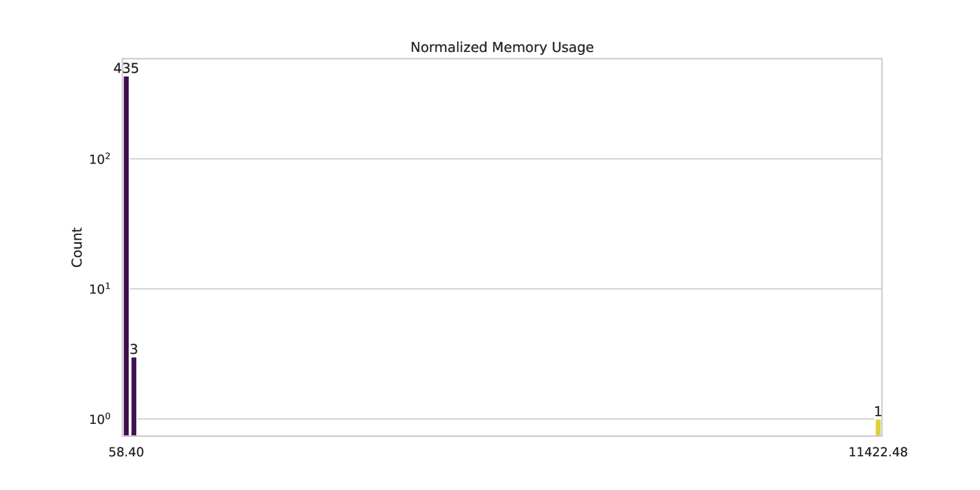Click the bottom x-axis line of the plot

(502, 436)
